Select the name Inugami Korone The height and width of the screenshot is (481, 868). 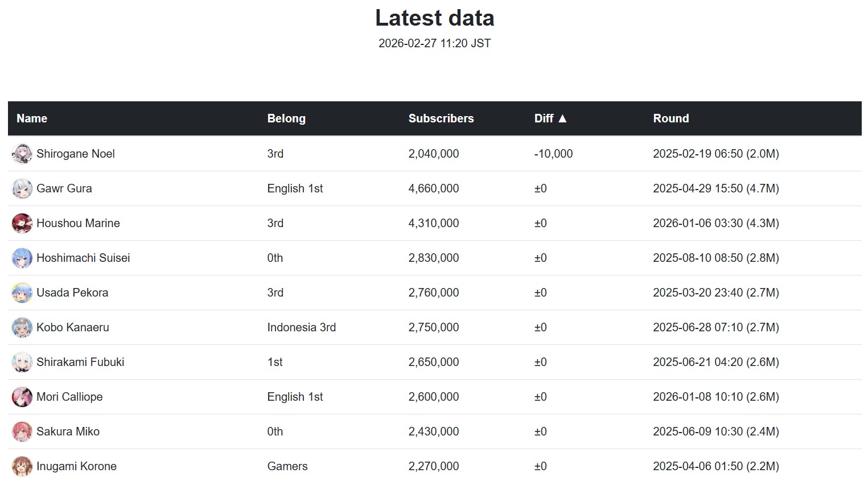click(76, 466)
